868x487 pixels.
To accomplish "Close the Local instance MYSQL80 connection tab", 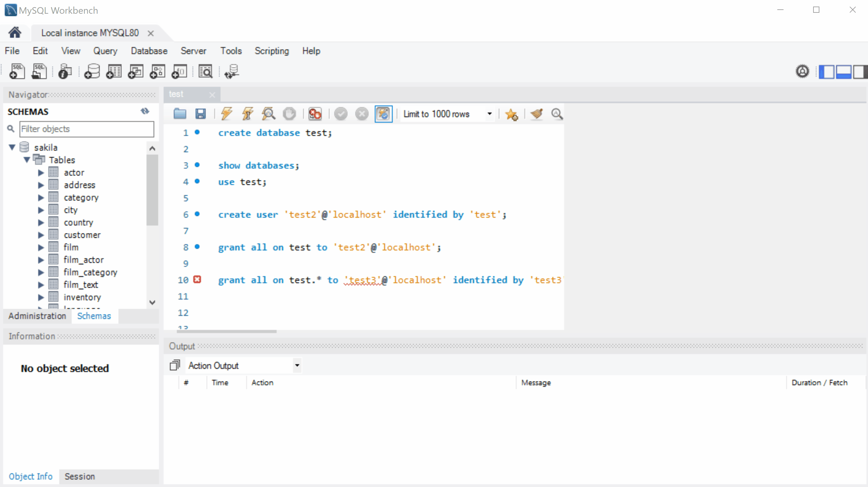I will click(x=151, y=33).
